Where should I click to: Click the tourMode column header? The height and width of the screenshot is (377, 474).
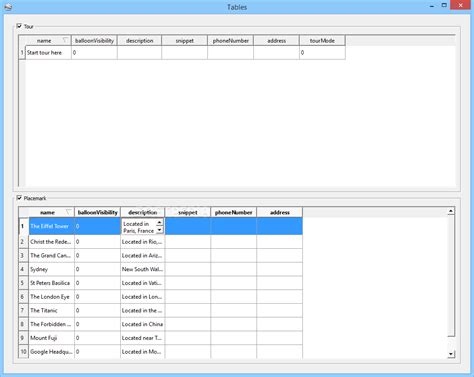point(322,41)
